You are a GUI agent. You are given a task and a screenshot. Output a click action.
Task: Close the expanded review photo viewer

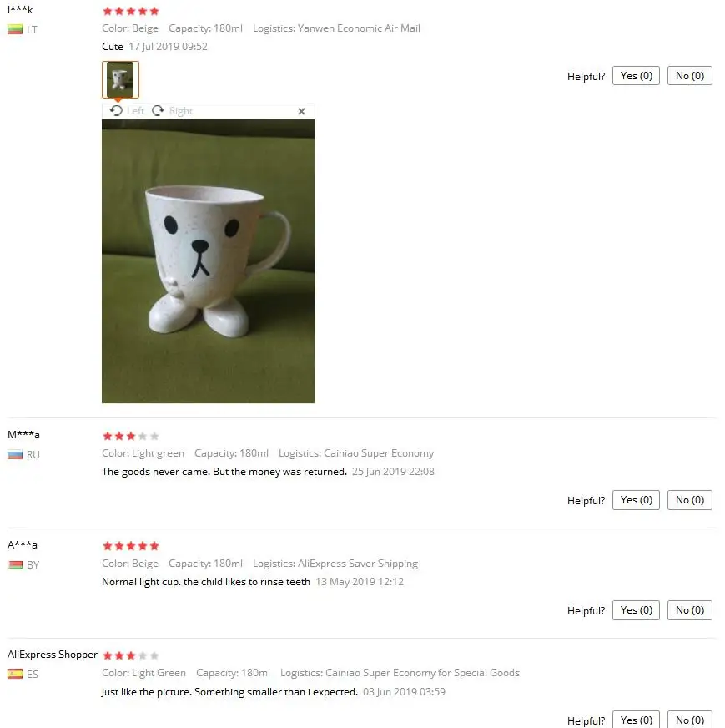coord(301,111)
